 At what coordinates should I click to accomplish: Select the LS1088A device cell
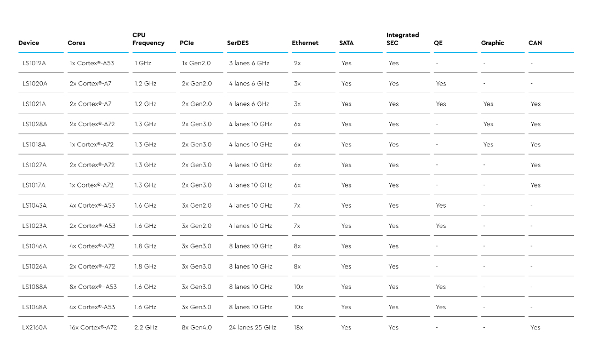[x=35, y=287]
